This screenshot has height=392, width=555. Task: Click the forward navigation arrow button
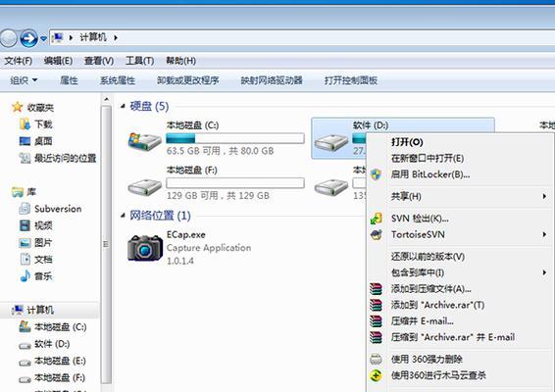(x=29, y=38)
